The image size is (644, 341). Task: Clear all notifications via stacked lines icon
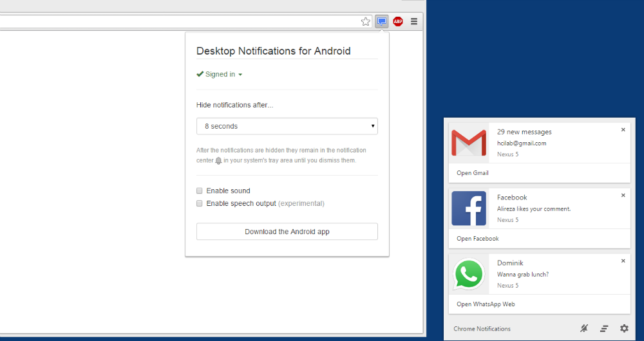[x=604, y=328]
